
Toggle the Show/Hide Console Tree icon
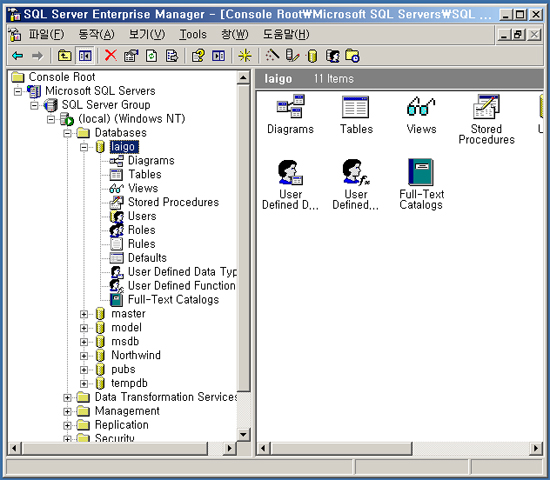[85, 55]
